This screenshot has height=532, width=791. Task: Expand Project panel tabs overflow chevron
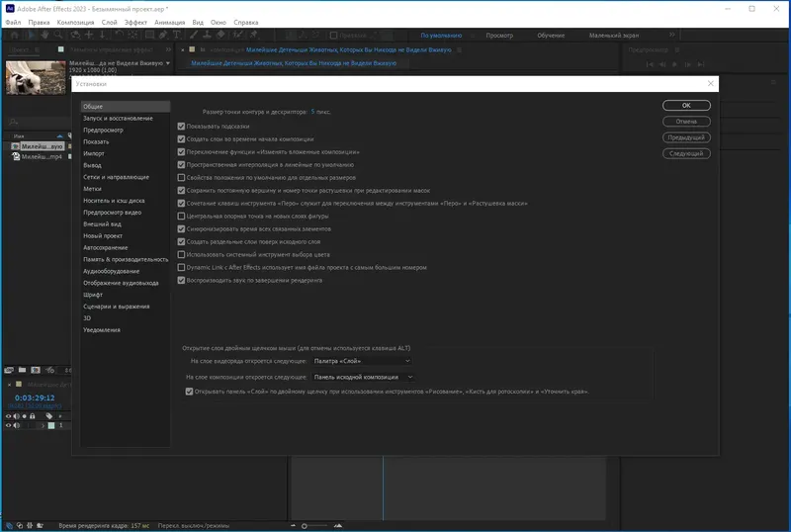pyautogui.click(x=168, y=49)
